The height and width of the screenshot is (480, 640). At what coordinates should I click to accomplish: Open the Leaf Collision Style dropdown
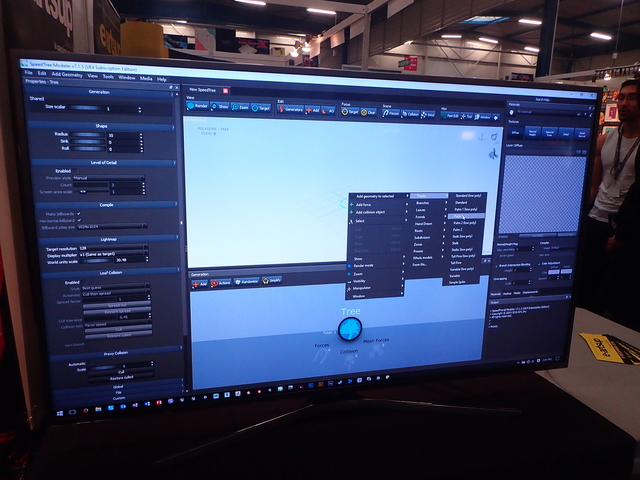(x=118, y=287)
